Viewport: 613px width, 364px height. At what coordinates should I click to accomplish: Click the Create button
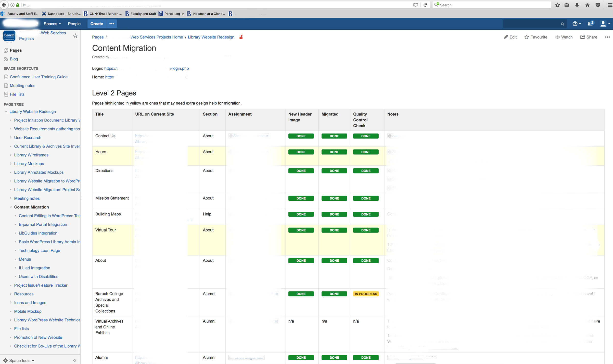coord(96,24)
